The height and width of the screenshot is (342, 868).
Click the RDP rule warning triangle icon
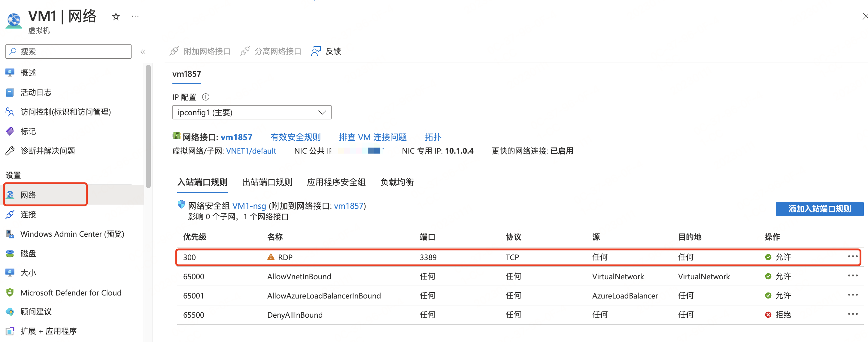(271, 257)
